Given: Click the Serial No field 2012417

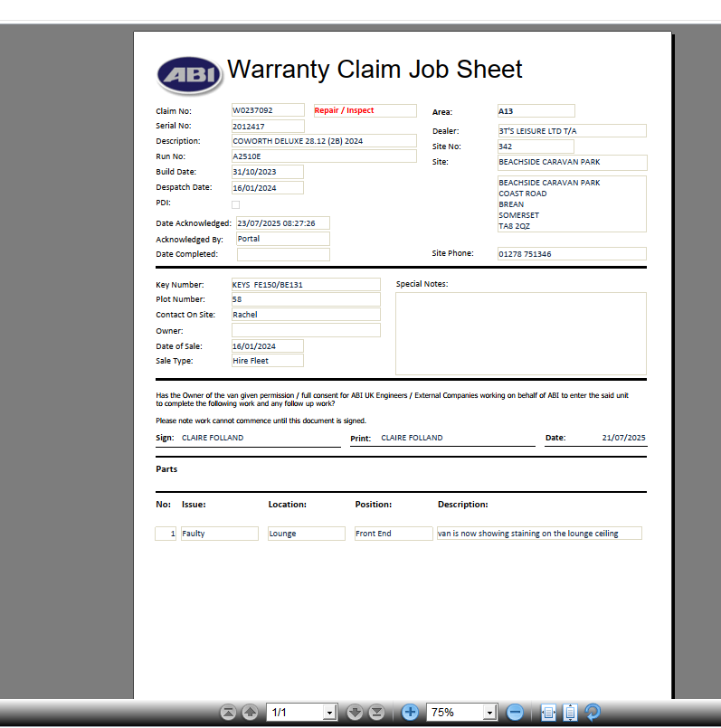Looking at the screenshot, I should pos(268,127).
